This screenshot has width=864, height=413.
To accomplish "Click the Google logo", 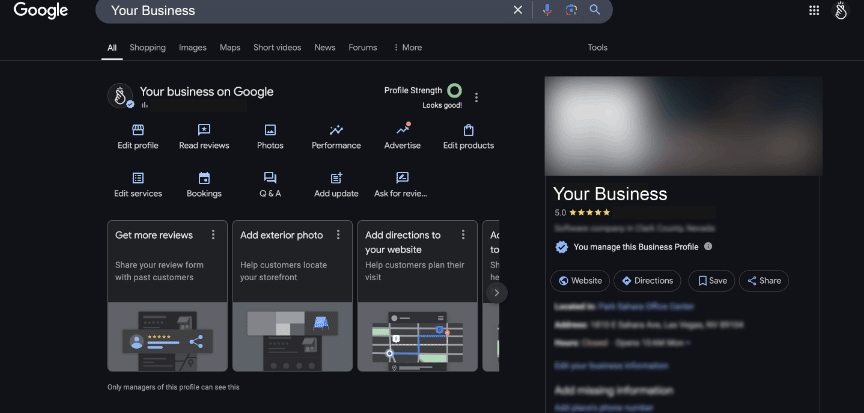I will [41, 10].
